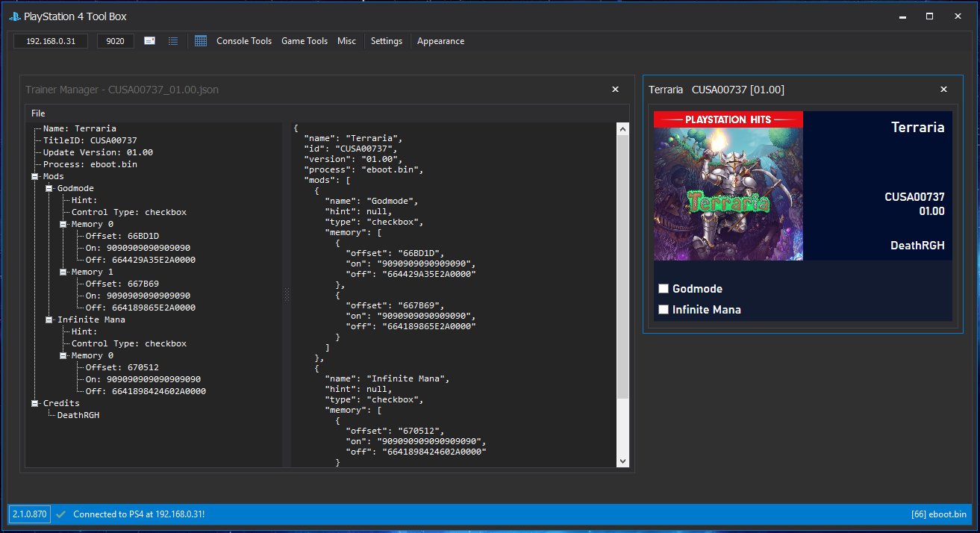Image resolution: width=980 pixels, height=533 pixels.
Task: Close the Trainer Manager panel
Action: [615, 90]
